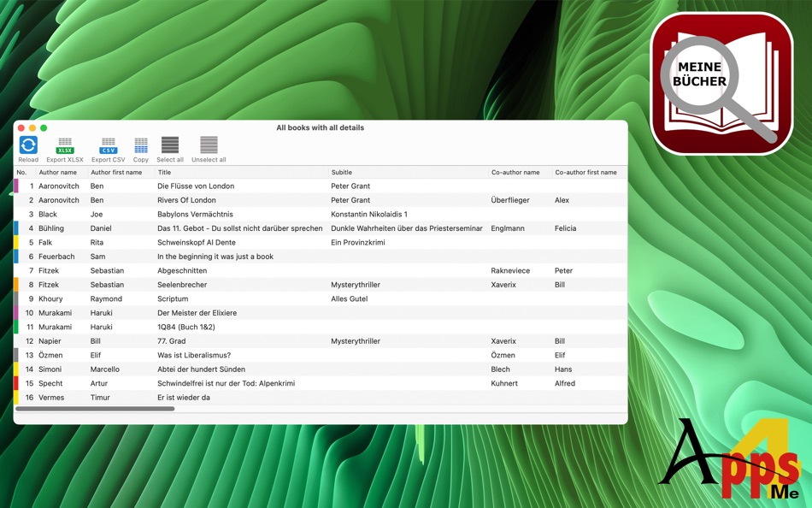Screen dimensions: 812x508
Task: Click the author name 'Napier'
Action: 50,341
